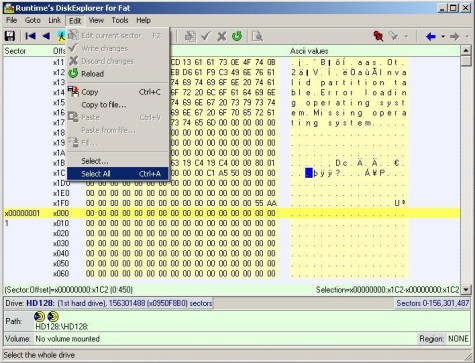The height and width of the screenshot is (363, 475).
Task: Click the first path drive icon
Action: coord(39,316)
